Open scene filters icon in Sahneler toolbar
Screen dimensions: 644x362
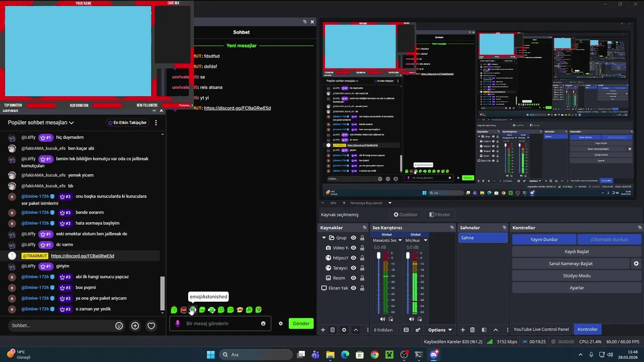pyautogui.click(x=484, y=330)
